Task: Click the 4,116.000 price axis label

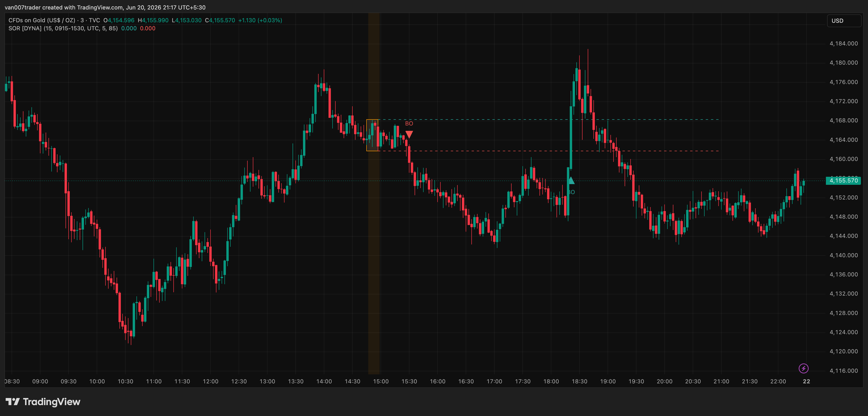Action: (843, 371)
